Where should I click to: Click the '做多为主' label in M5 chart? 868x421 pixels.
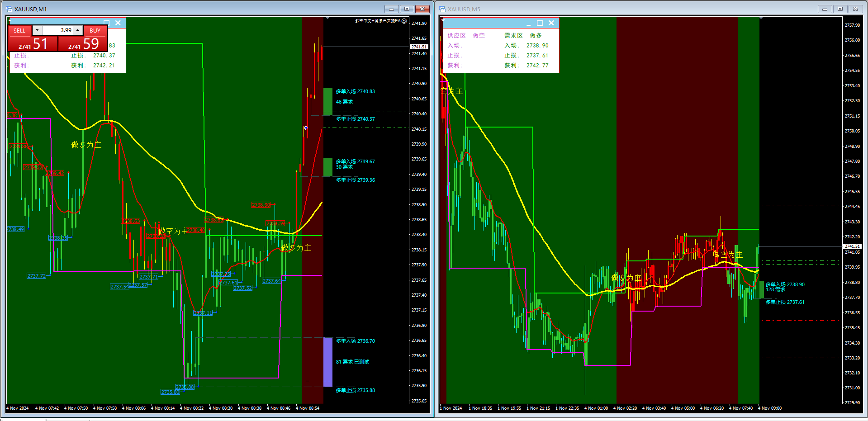click(x=626, y=278)
